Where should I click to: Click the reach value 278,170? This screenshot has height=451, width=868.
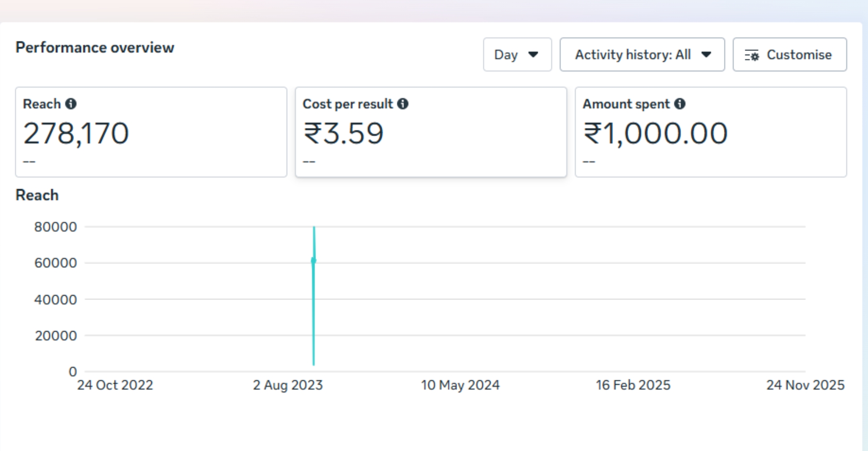(76, 134)
